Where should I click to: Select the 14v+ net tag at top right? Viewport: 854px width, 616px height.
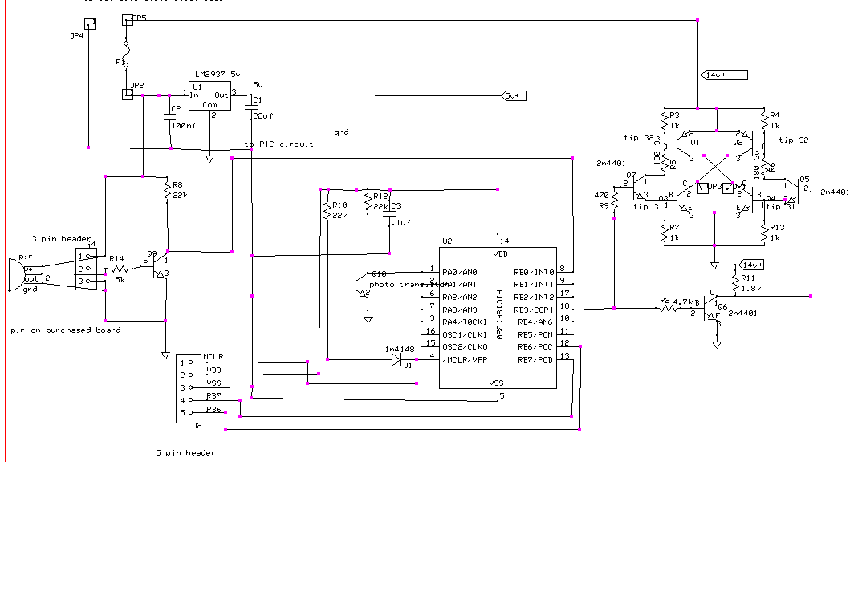(x=724, y=75)
